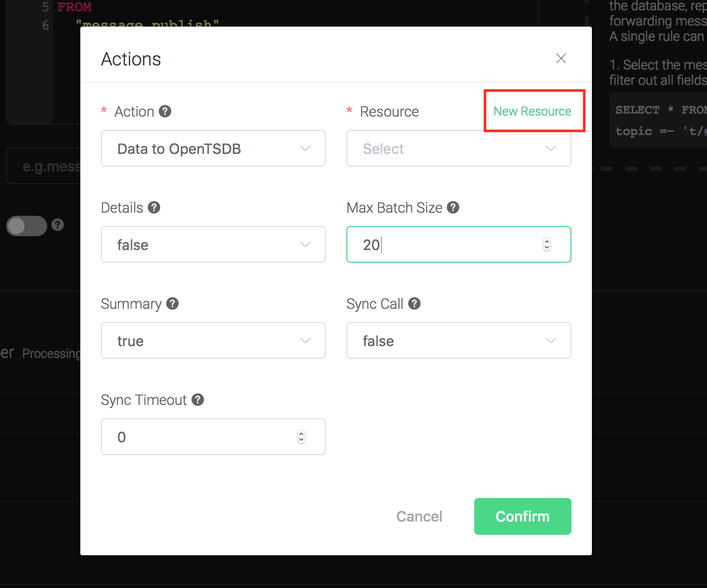
Task: Click help icon beside background toggle switch
Action: 58,224
